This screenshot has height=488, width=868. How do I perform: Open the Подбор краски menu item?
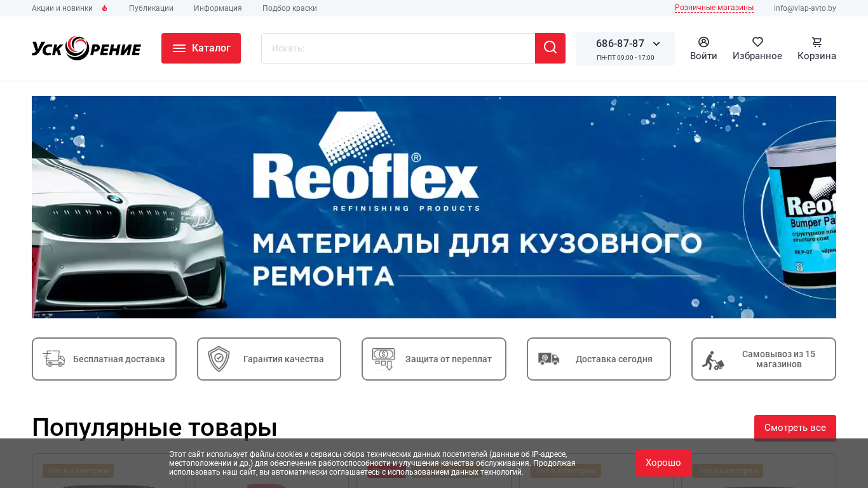(290, 8)
